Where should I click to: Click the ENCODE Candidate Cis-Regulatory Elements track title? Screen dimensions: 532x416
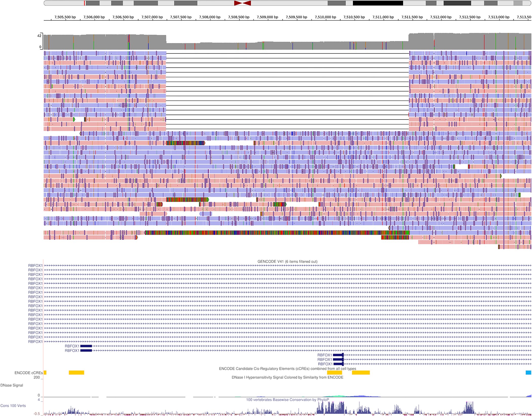coord(288,369)
